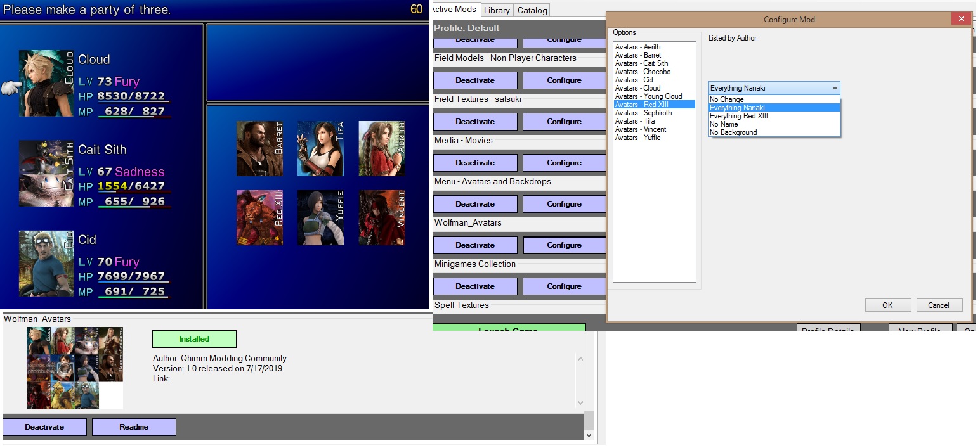The width and height of the screenshot is (980, 448).
Task: Select Avatars - Yuffie in Options list
Action: pos(654,138)
